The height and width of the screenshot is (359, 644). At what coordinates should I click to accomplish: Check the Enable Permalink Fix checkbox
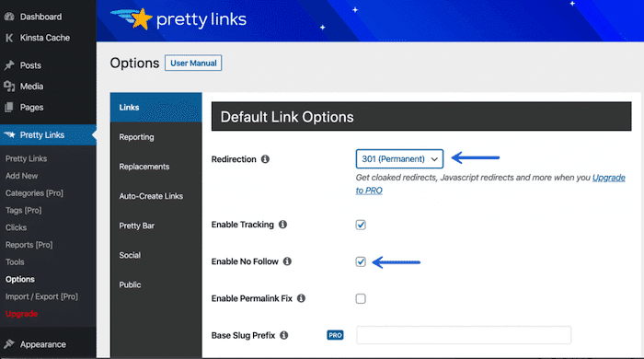(361, 298)
